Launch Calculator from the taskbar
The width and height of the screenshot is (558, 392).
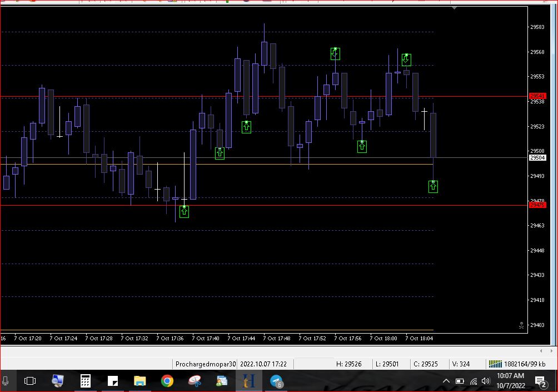[85, 381]
